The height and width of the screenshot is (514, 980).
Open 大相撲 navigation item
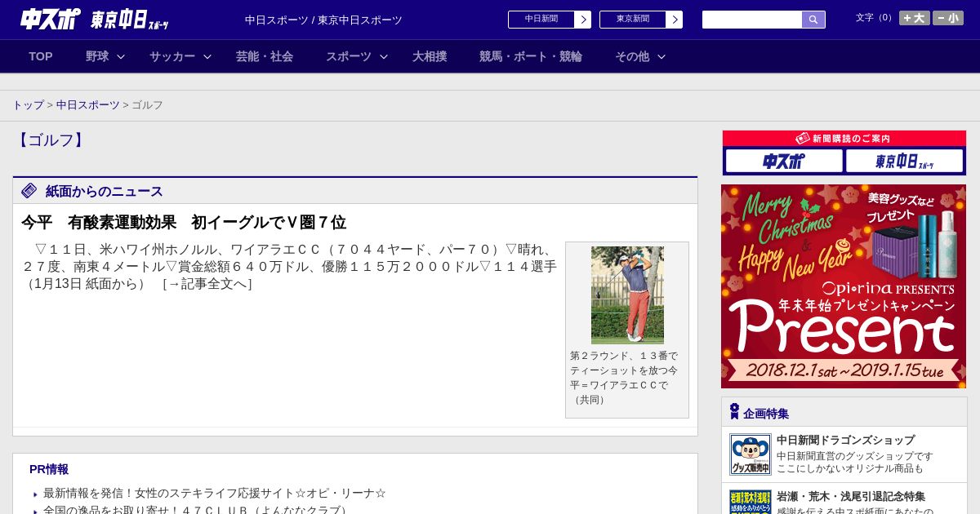pos(430,56)
